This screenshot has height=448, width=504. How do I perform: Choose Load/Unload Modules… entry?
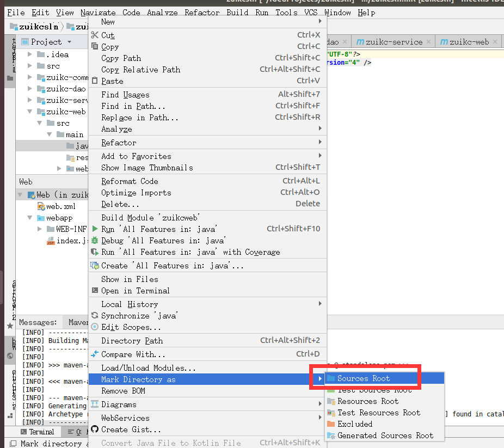tap(208, 367)
